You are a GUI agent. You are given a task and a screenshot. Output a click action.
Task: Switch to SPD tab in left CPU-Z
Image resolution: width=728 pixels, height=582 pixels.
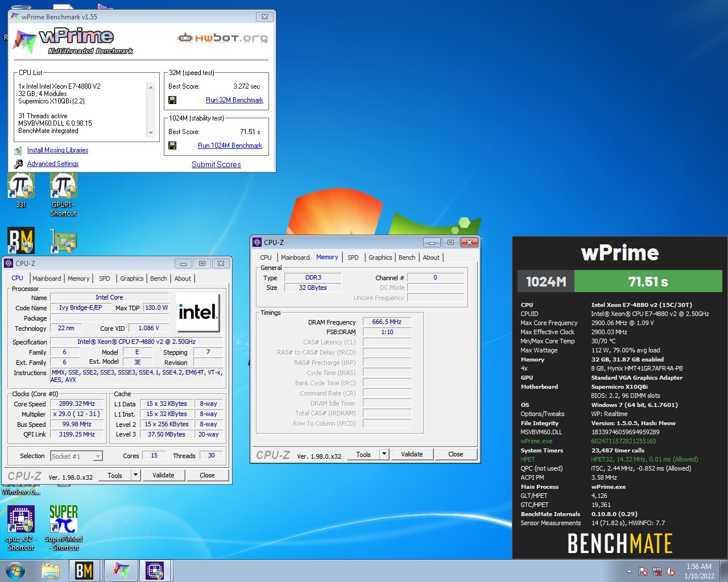[x=105, y=278]
